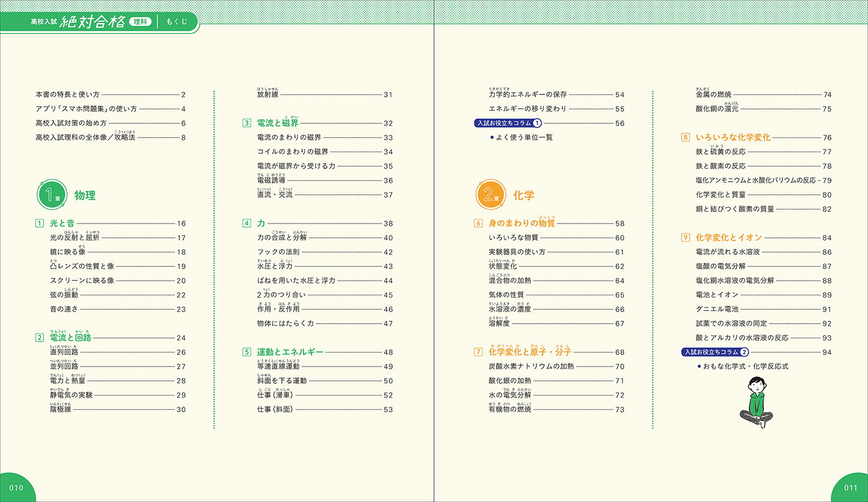
Task: Click the green Chapter 1 circle badge
Action: coord(52,195)
